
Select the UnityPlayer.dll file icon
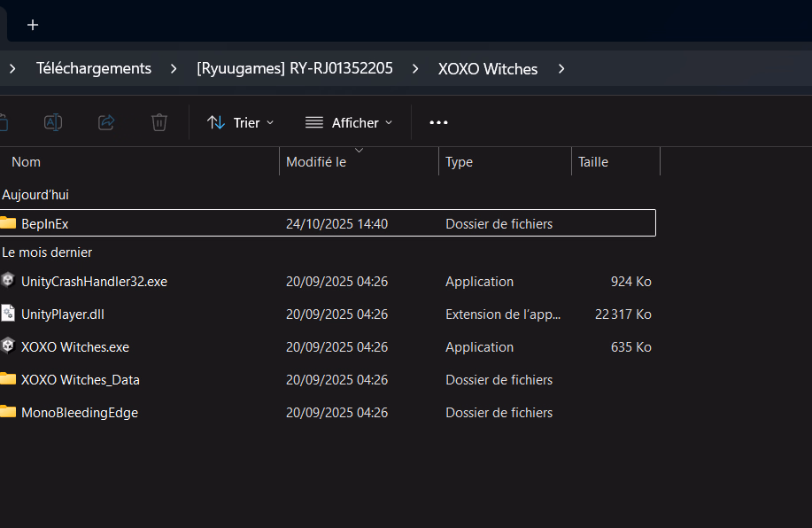coord(8,314)
